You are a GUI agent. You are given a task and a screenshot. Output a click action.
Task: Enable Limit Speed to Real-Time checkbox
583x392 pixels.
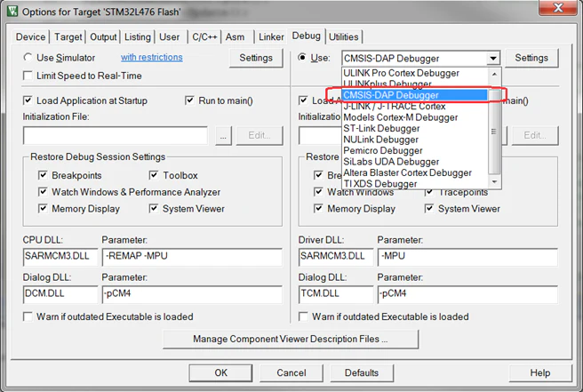coord(29,76)
